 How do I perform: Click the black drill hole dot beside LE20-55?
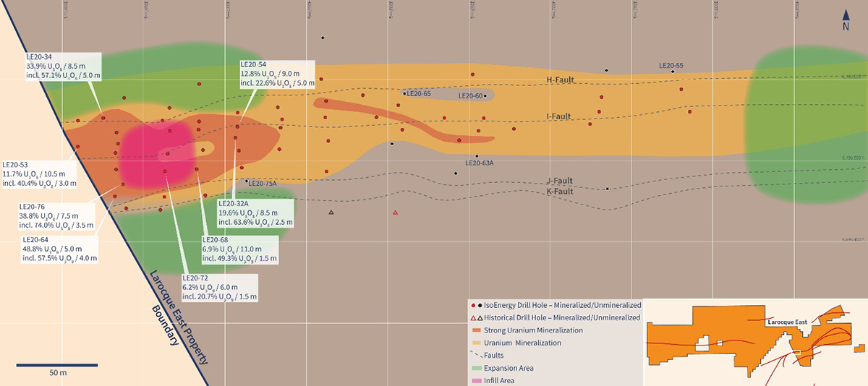point(673,72)
